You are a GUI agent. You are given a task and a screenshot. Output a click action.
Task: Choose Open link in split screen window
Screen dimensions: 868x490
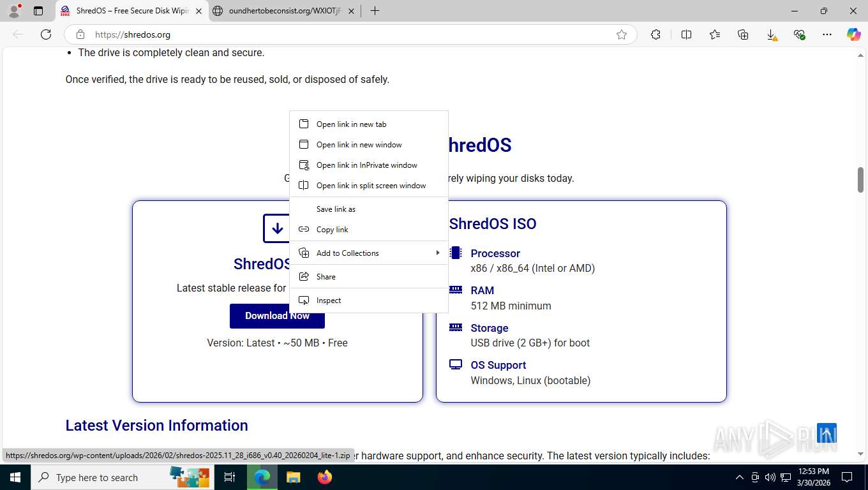tap(369, 186)
